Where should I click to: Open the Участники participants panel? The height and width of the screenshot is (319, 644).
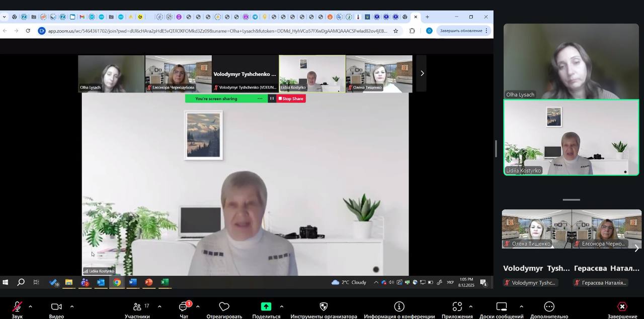click(x=137, y=307)
